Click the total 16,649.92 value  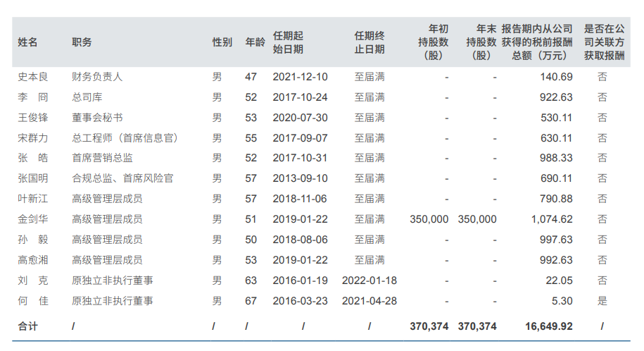[549, 327]
